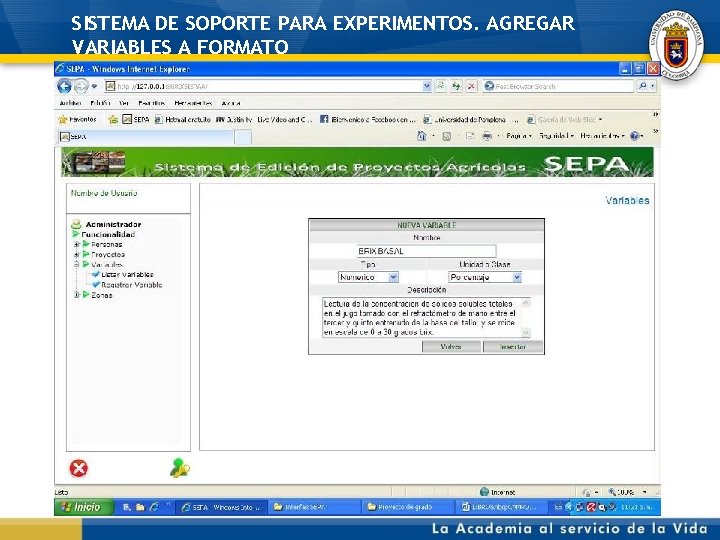Click the RSS feeds icon in command bar
Screen dimensions: 720x540
click(x=446, y=136)
